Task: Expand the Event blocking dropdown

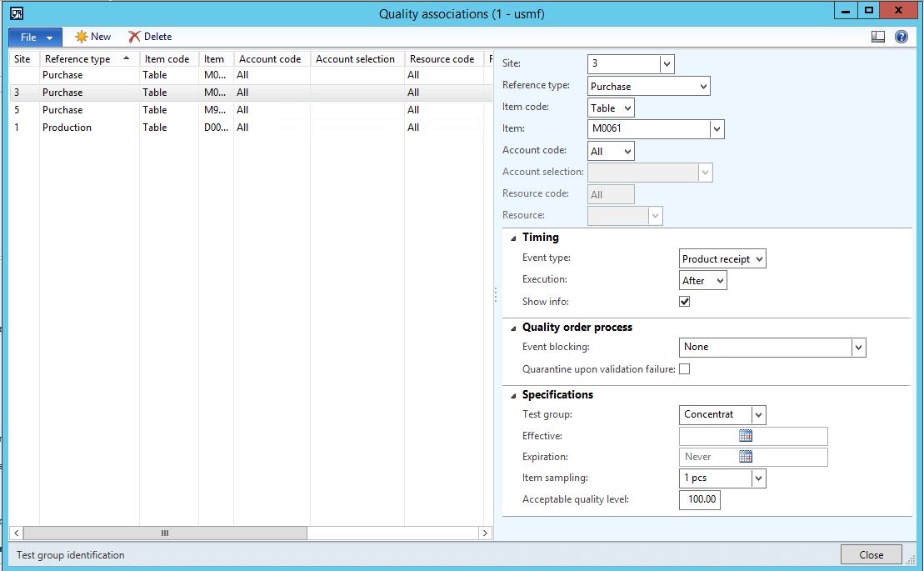Action: click(861, 347)
